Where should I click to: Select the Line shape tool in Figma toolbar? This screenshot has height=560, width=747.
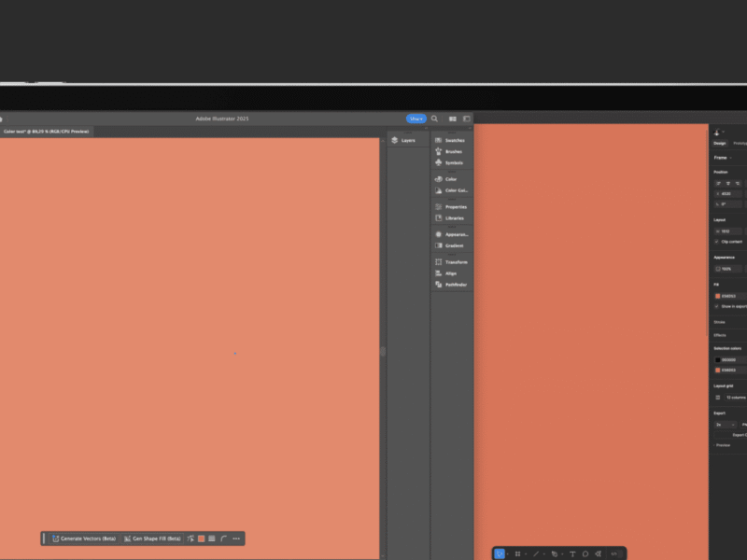coord(536,553)
